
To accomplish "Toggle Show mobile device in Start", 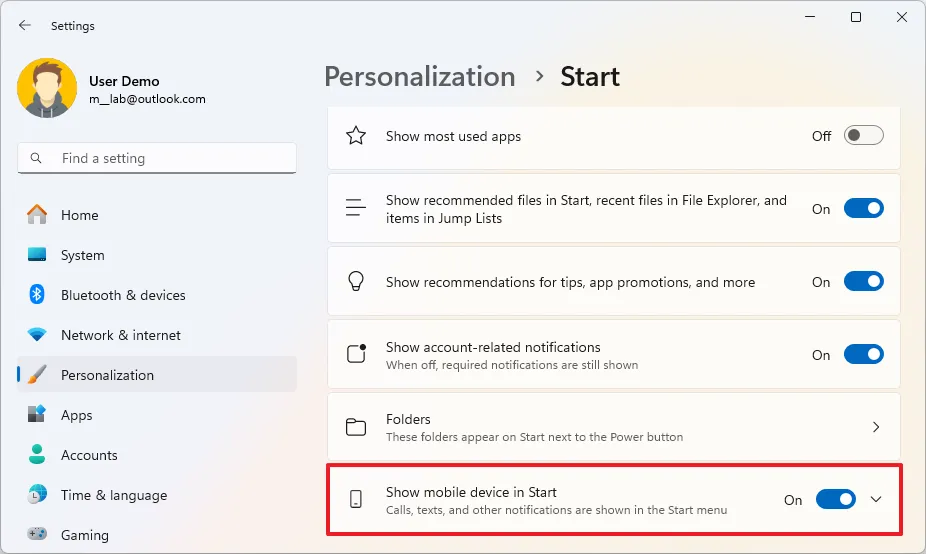I will point(836,500).
